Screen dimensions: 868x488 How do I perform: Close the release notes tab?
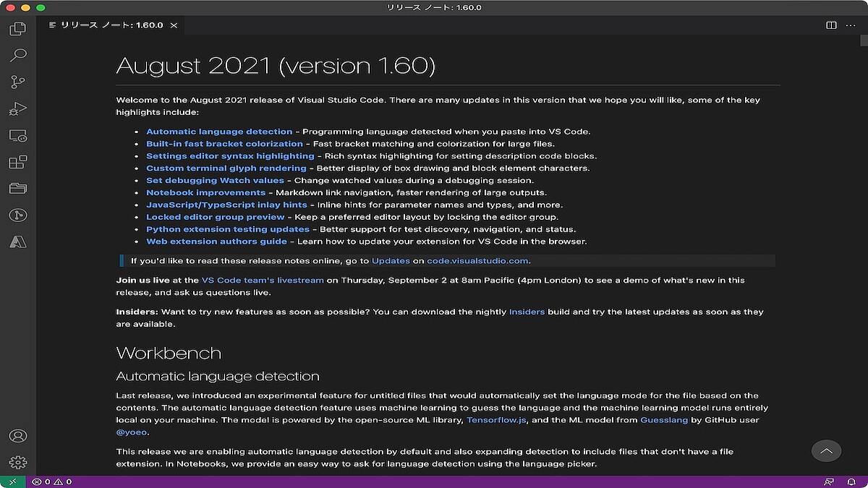pyautogui.click(x=171, y=24)
